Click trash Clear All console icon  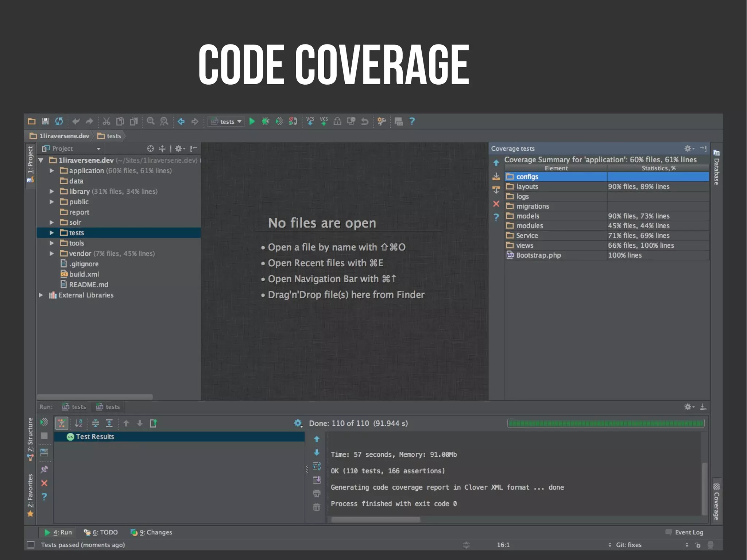(317, 507)
